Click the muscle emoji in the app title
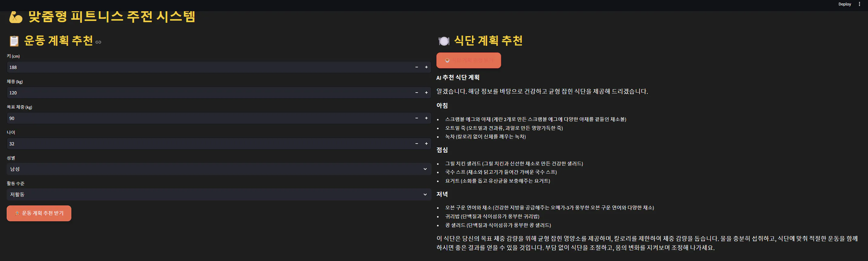 pyautogui.click(x=15, y=17)
